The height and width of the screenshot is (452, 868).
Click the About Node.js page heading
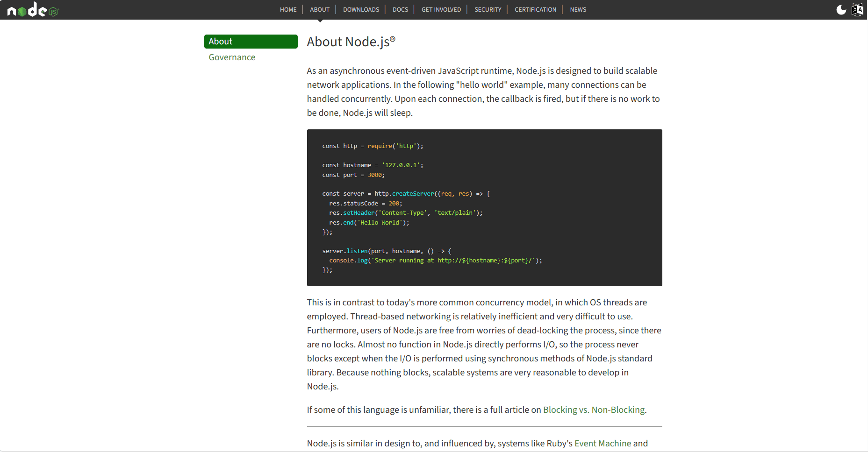(351, 42)
